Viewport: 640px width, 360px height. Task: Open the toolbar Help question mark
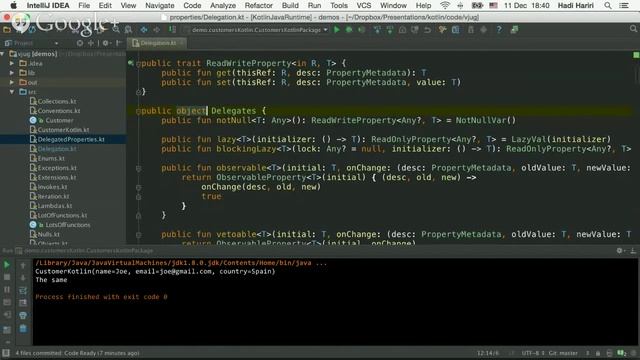point(499,29)
